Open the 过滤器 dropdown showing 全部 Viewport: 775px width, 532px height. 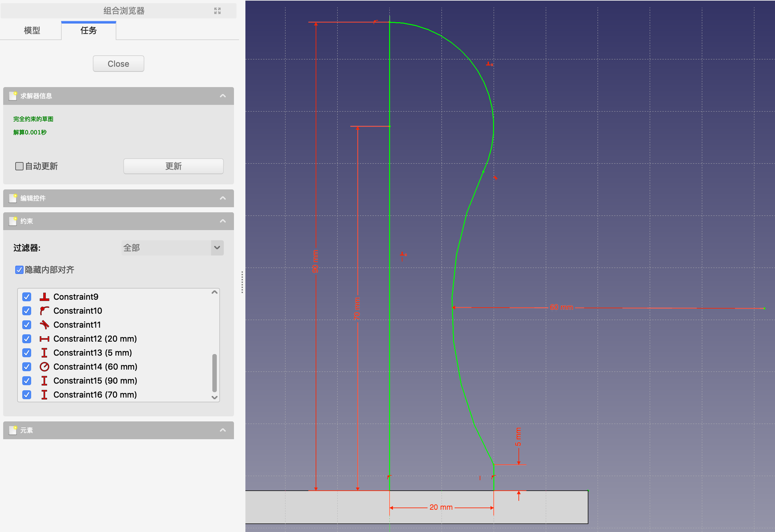pyautogui.click(x=172, y=248)
